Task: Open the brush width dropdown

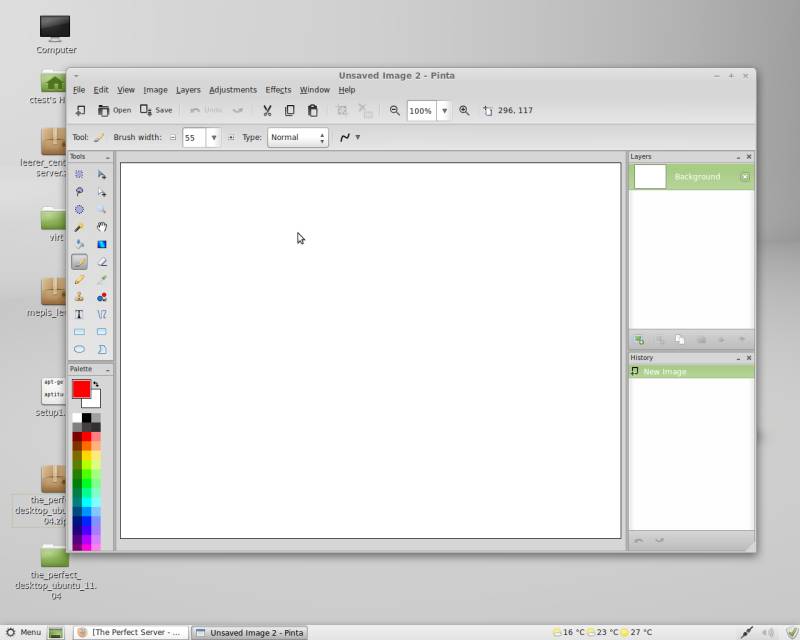Action: tap(213, 138)
